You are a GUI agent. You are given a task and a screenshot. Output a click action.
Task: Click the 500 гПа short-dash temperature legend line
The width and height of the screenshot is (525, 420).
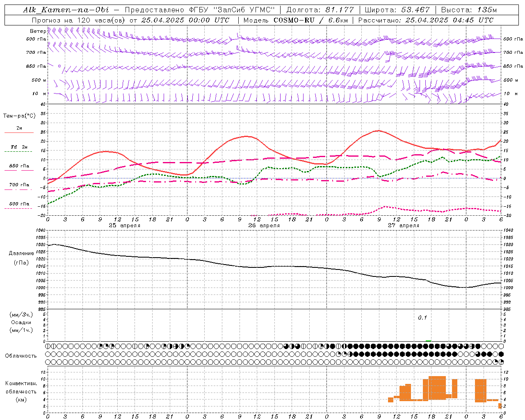coord(19,208)
